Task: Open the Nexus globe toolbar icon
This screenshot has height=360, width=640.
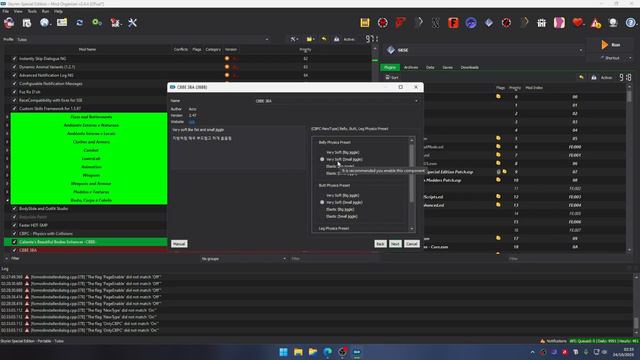Action: (x=44, y=23)
